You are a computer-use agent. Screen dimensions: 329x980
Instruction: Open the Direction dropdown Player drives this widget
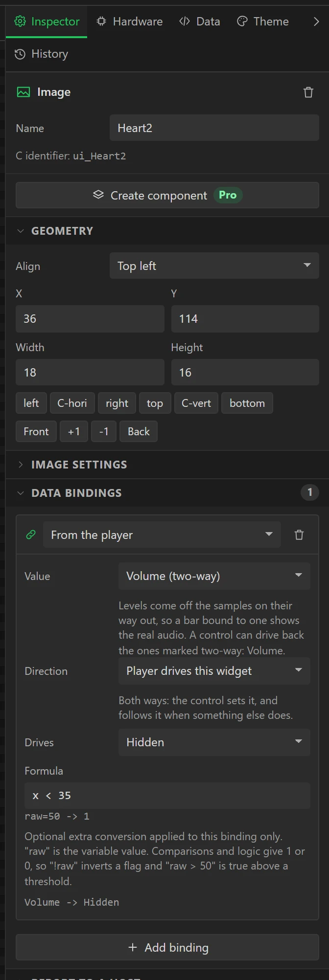pos(214,671)
